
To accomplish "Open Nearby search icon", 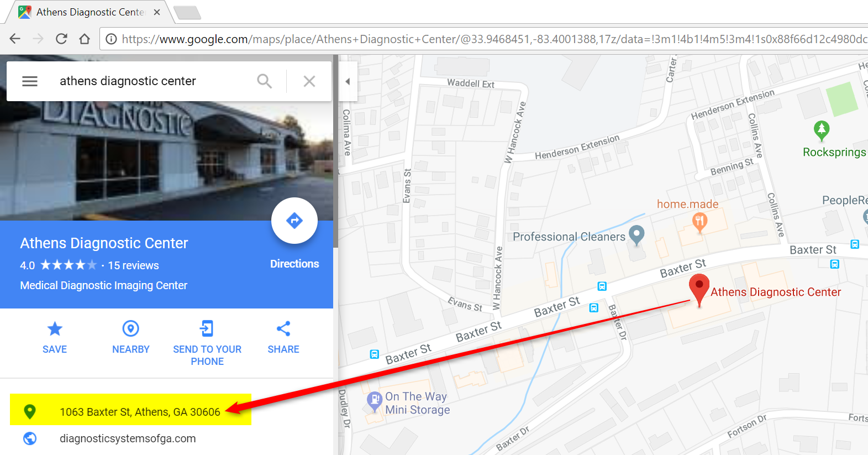I will coord(131,329).
